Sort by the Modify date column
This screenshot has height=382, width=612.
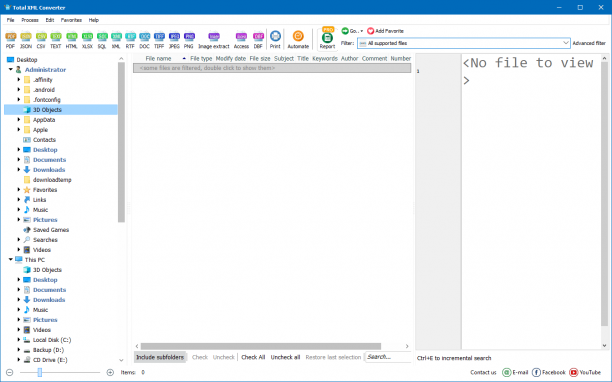[231, 59]
